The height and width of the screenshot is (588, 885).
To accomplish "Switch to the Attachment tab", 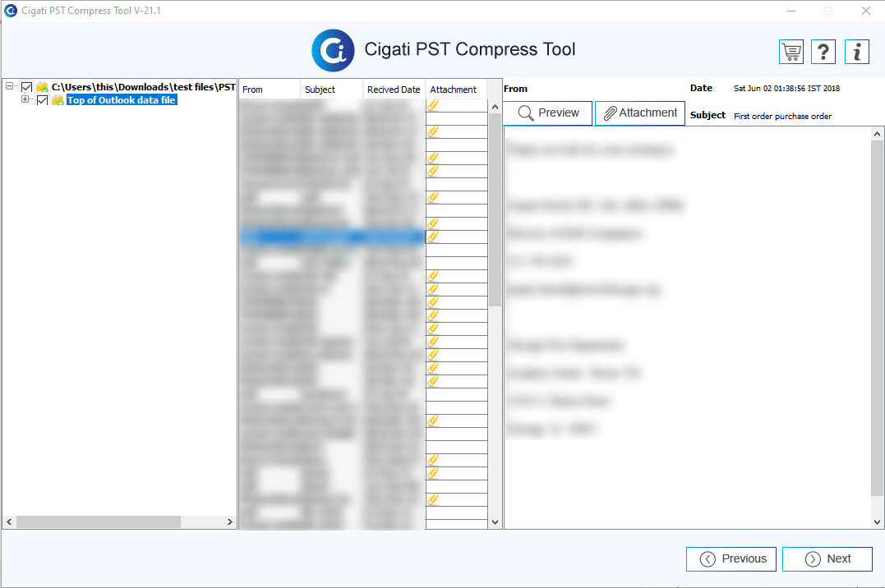I will 640,113.
